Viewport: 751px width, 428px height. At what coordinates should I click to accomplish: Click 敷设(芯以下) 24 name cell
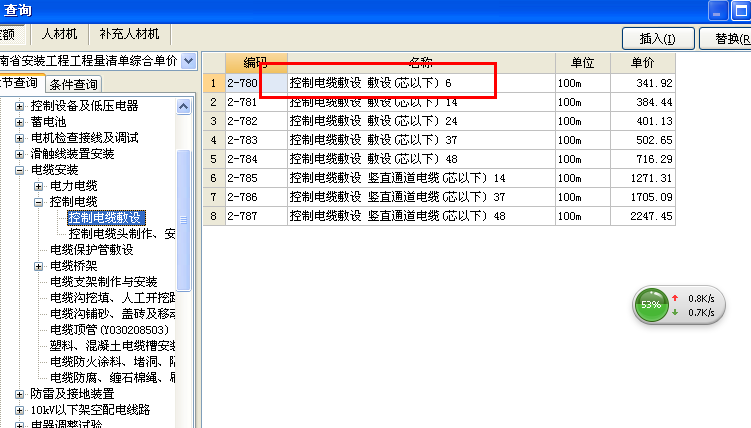click(421, 121)
